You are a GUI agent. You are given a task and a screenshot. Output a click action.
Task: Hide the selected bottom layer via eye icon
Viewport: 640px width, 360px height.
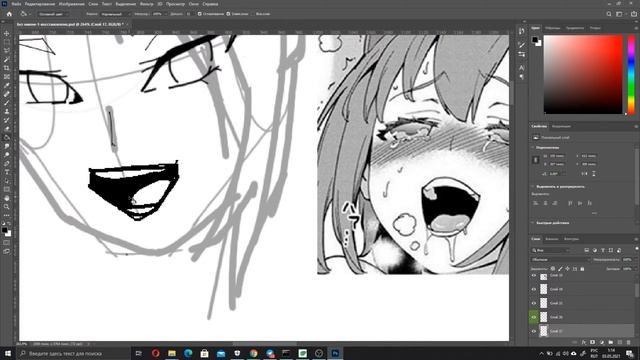click(533, 331)
